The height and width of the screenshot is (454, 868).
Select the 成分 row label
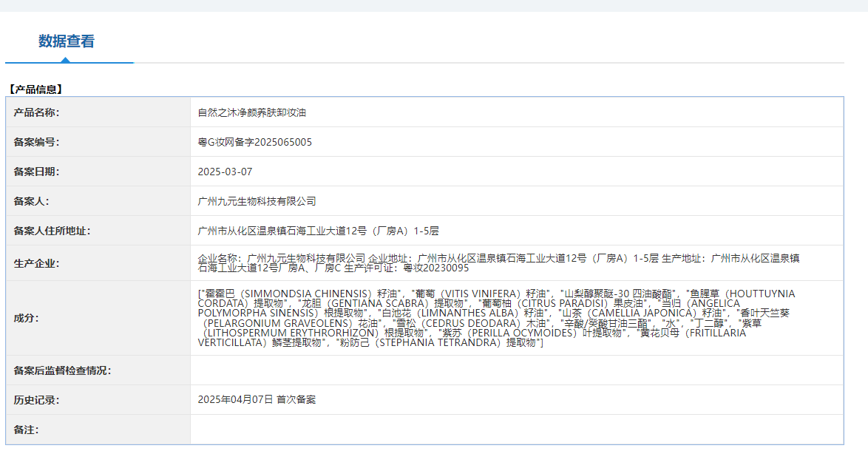click(x=26, y=318)
